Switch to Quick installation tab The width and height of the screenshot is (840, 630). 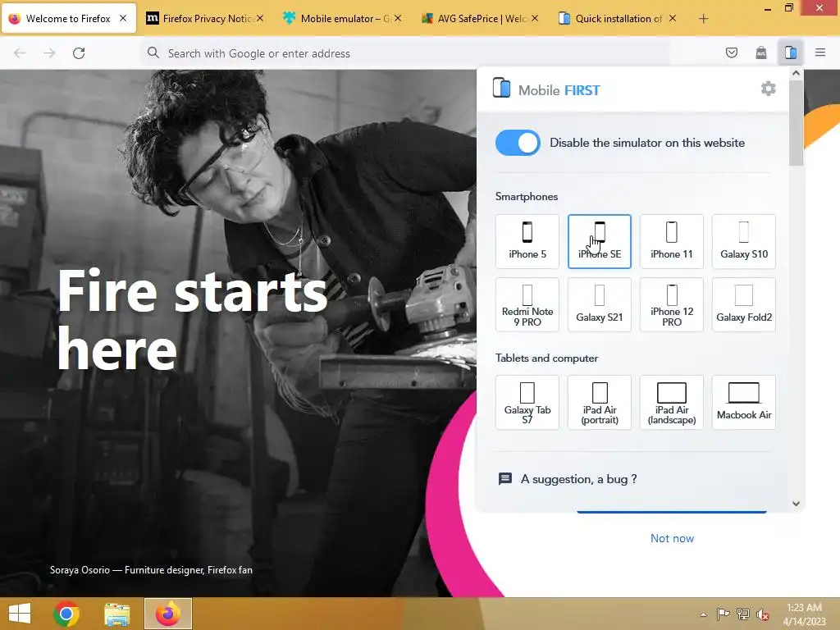[x=619, y=19]
